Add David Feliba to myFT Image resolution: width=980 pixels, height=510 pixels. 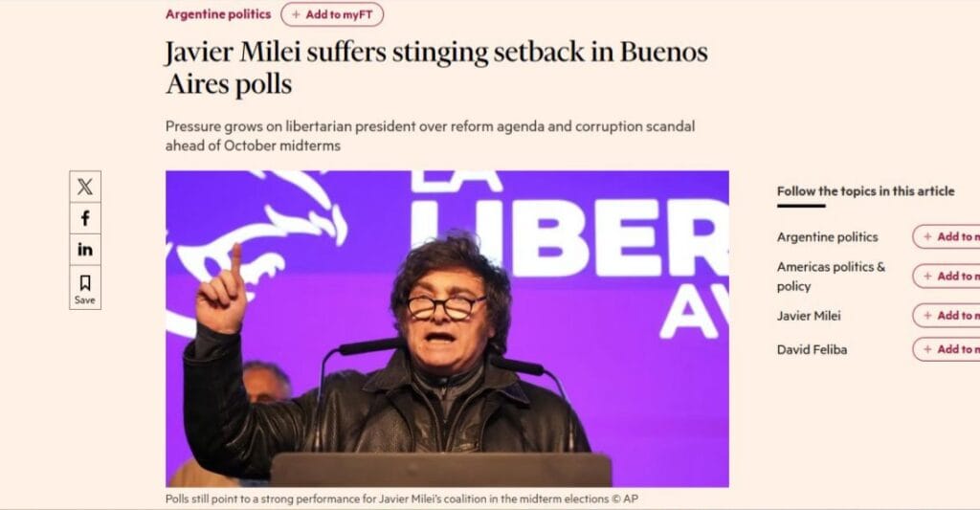(x=947, y=349)
